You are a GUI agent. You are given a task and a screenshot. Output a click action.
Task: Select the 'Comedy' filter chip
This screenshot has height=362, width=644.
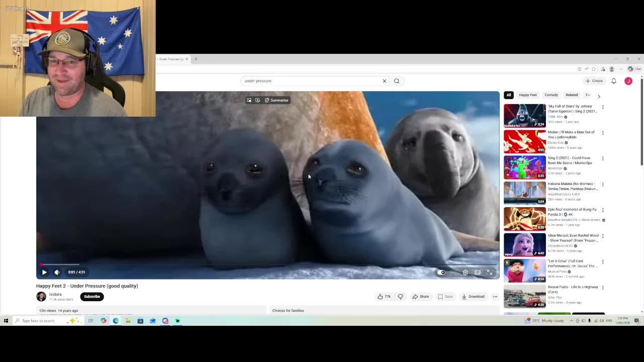tap(551, 95)
